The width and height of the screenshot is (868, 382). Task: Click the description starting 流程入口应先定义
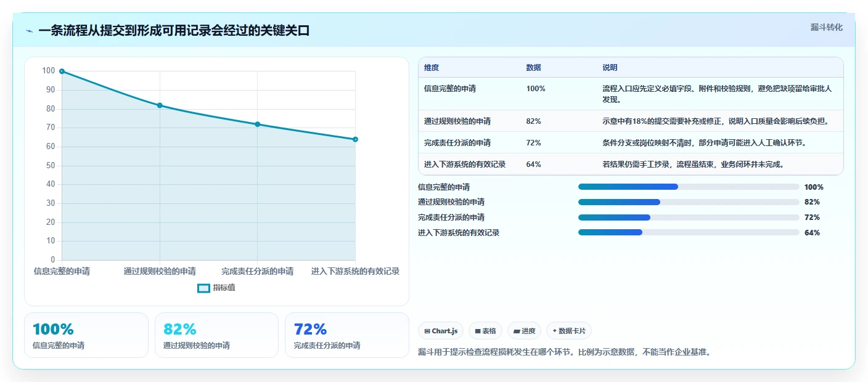tap(718, 94)
